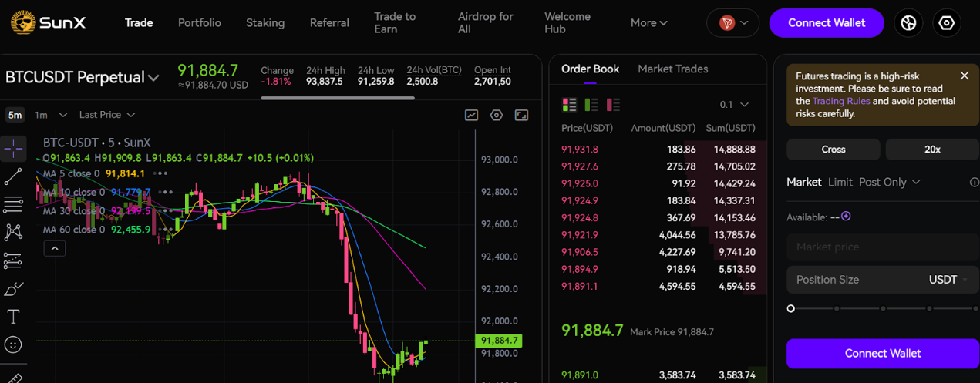Show only sell orders in order book
Viewport: 980px width, 383px height.
tap(614, 104)
